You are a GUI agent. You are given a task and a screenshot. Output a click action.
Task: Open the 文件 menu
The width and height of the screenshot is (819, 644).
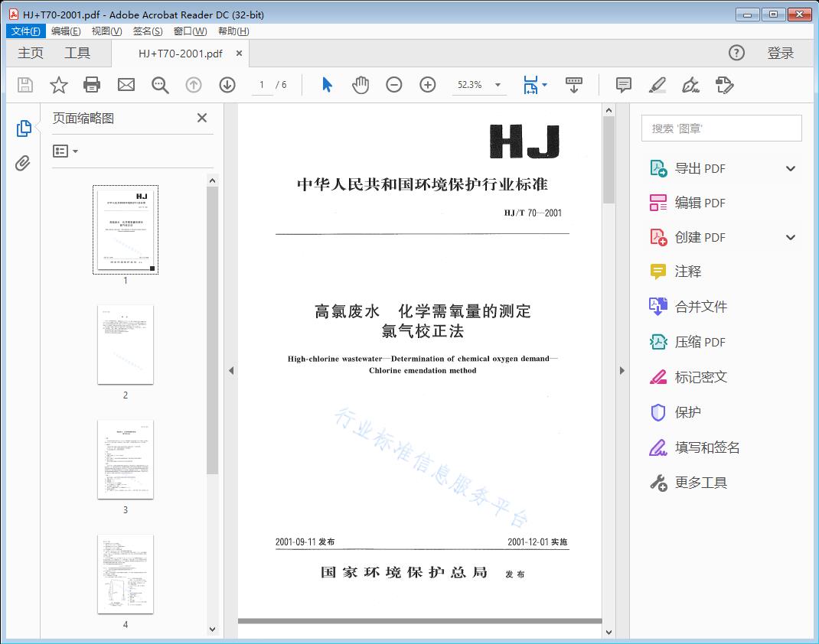[25, 31]
